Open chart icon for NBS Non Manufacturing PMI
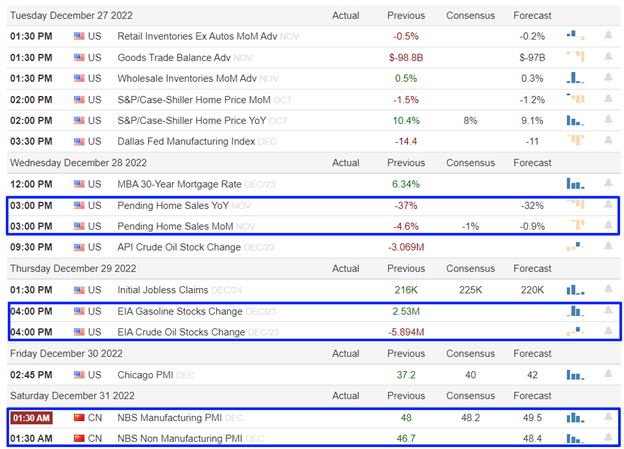 pyautogui.click(x=575, y=438)
